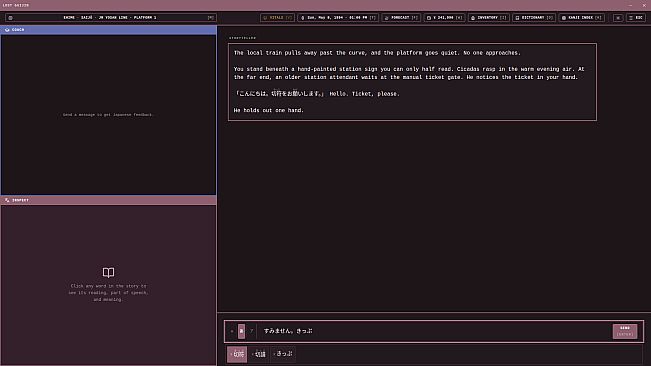Image resolution: width=651 pixels, height=366 pixels.
Task: Close the game window
Action: (644, 5)
